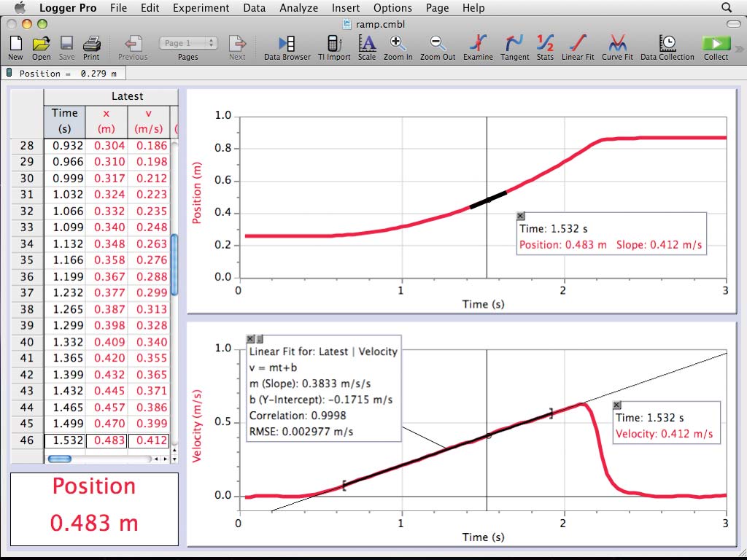Select velocity cell 0.412 in row 46
Screen dimensions: 747x560
point(149,440)
